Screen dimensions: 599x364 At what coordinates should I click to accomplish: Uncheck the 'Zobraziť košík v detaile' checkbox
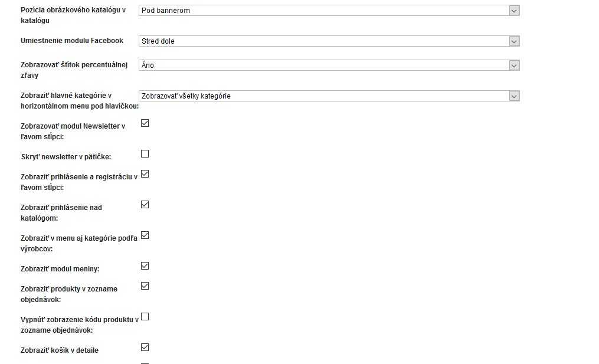tap(145, 347)
